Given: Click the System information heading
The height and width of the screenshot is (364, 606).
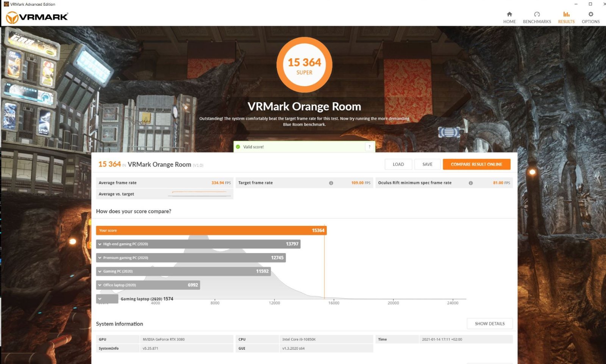Looking at the screenshot, I should tap(119, 324).
